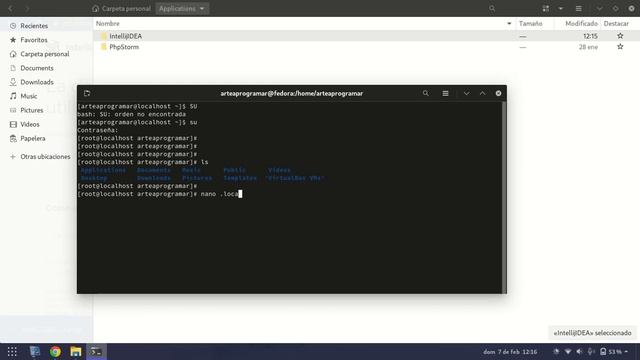Open file manager search
This screenshot has height=360, width=640.
[492, 8]
